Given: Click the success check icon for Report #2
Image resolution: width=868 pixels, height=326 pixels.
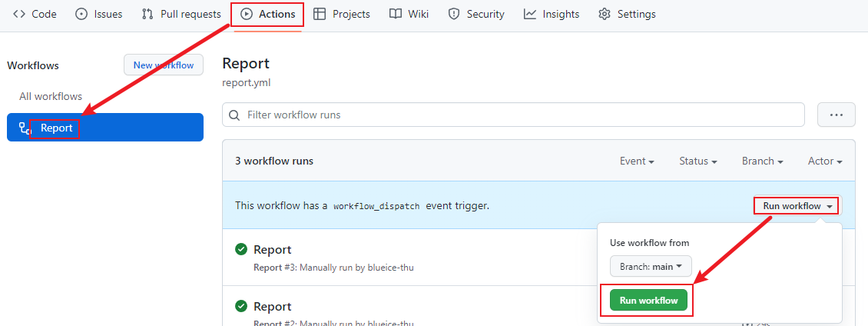Looking at the screenshot, I should 240,306.
